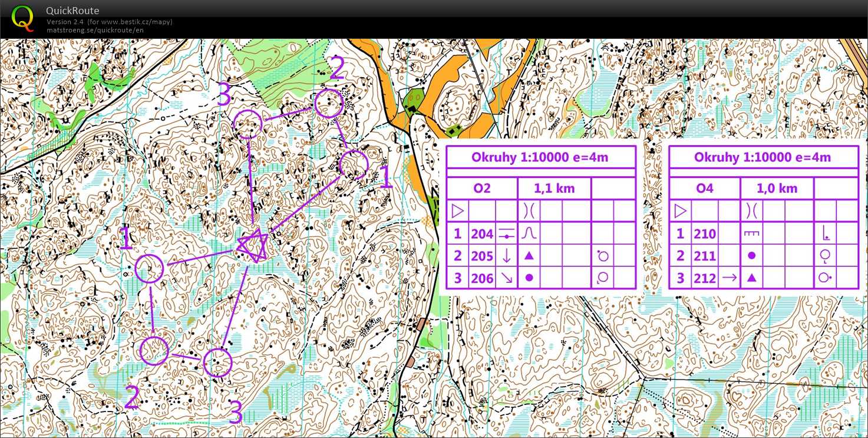Click the 1,0 km course length cell

pos(777,188)
